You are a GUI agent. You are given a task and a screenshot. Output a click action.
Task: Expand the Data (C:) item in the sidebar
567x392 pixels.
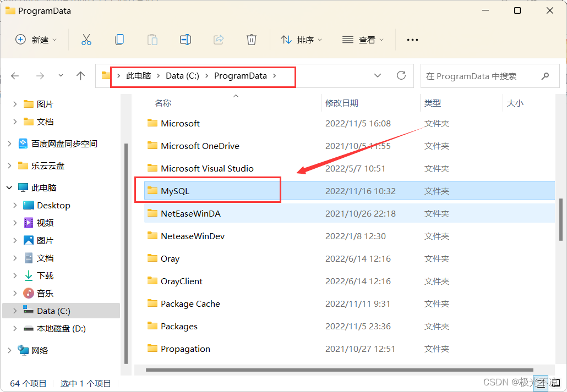pos(14,311)
